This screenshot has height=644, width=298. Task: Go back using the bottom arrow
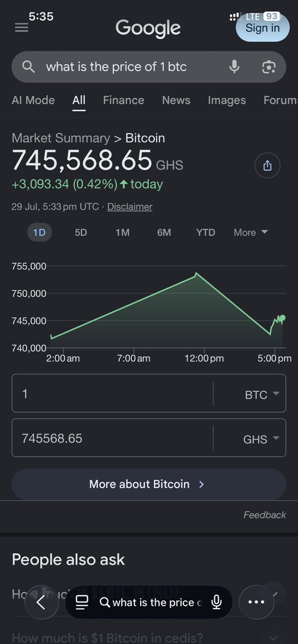tap(40, 602)
